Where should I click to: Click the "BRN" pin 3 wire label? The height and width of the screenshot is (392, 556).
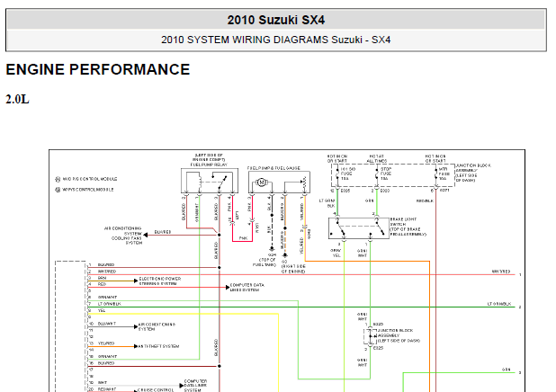(103, 278)
